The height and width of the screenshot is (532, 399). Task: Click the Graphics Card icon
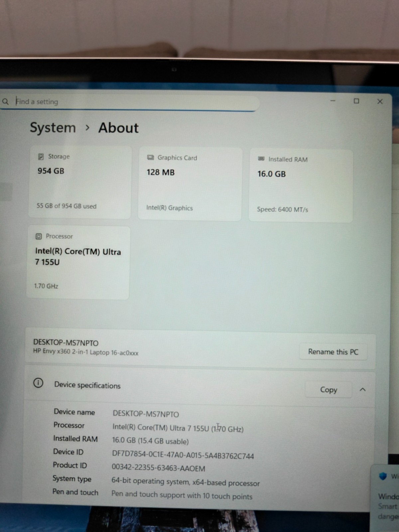(x=151, y=157)
